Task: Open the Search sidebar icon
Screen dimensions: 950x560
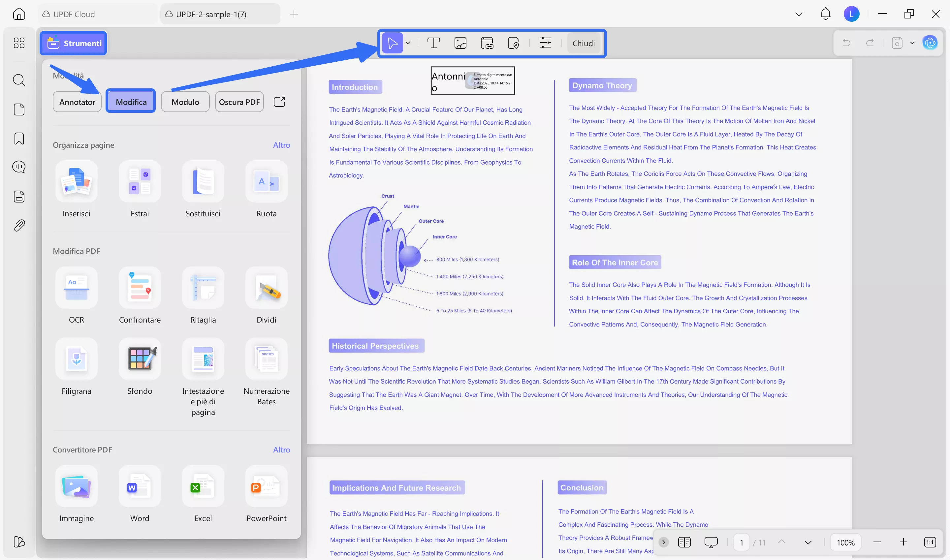Action: tap(18, 80)
